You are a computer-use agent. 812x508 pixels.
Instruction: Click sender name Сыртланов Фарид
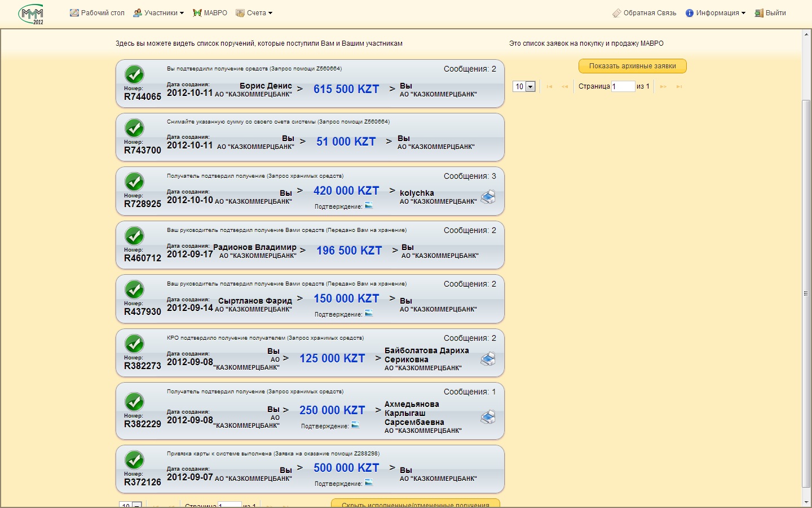255,301
